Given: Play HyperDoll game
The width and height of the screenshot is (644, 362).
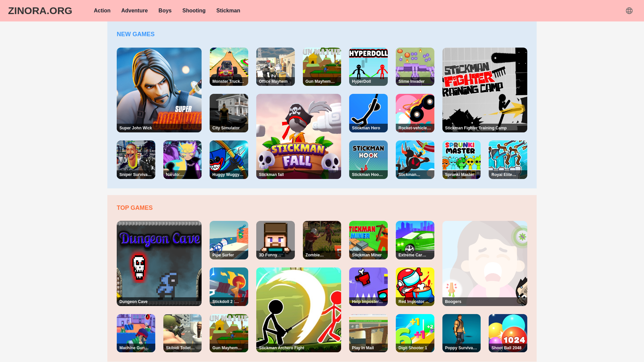Looking at the screenshot, I should click(368, 66).
